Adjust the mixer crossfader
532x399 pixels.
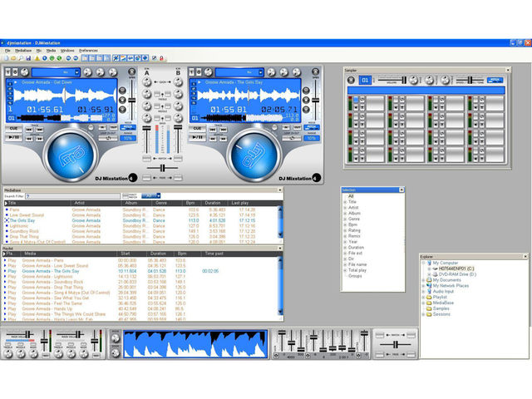point(163,168)
